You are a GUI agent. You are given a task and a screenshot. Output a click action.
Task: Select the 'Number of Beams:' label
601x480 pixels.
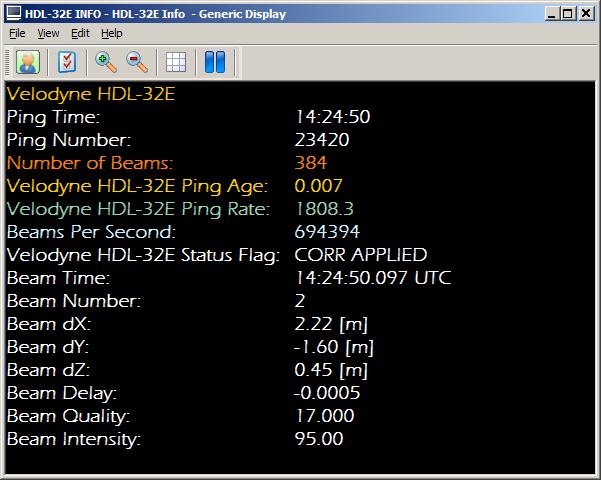(90, 163)
